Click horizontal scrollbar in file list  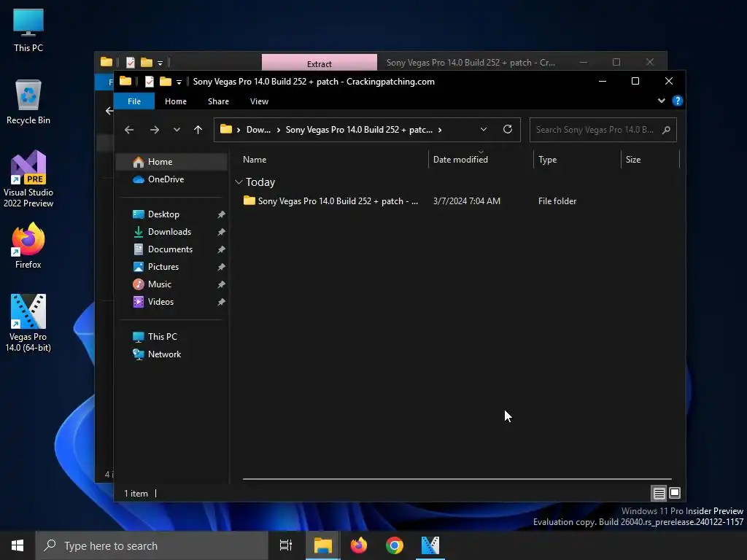click(x=457, y=479)
